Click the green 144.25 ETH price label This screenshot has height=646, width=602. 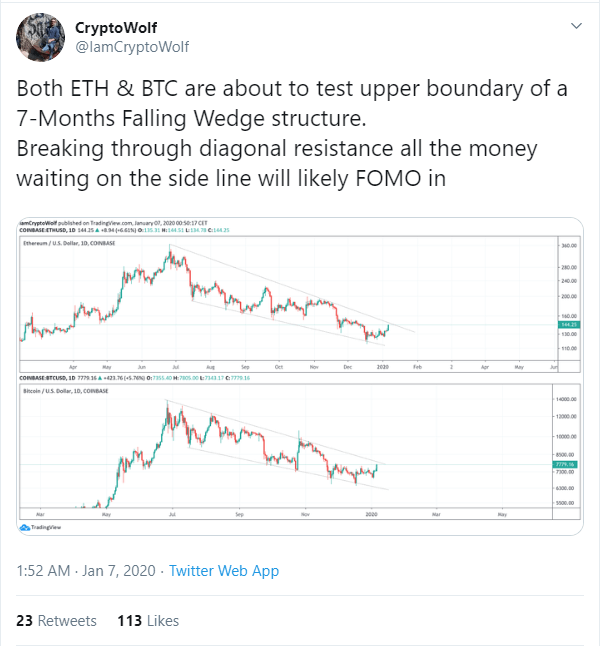(x=569, y=325)
